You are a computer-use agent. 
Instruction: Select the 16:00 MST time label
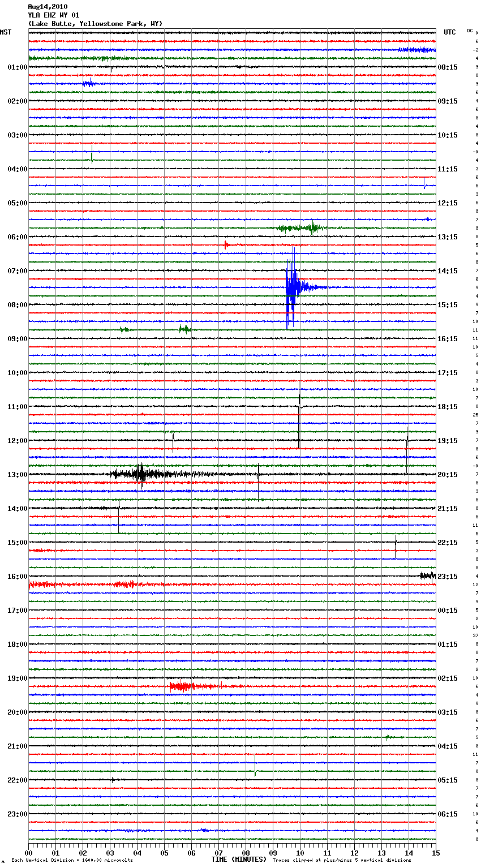[18, 577]
